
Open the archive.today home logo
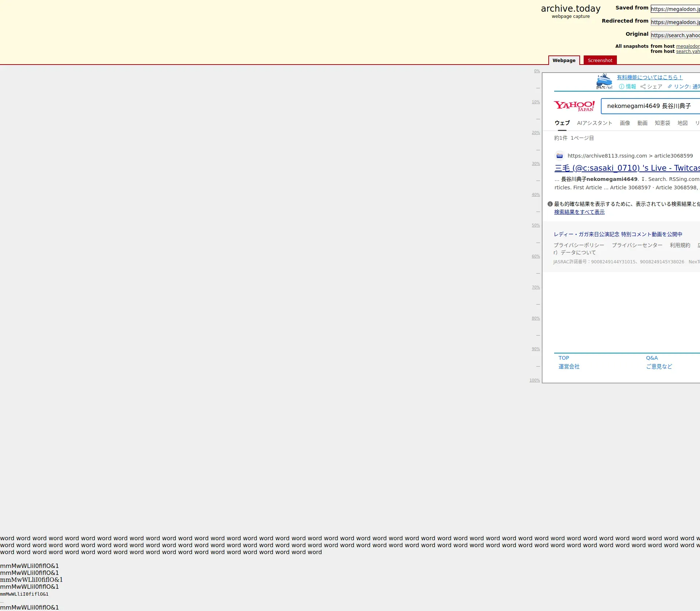click(x=571, y=9)
